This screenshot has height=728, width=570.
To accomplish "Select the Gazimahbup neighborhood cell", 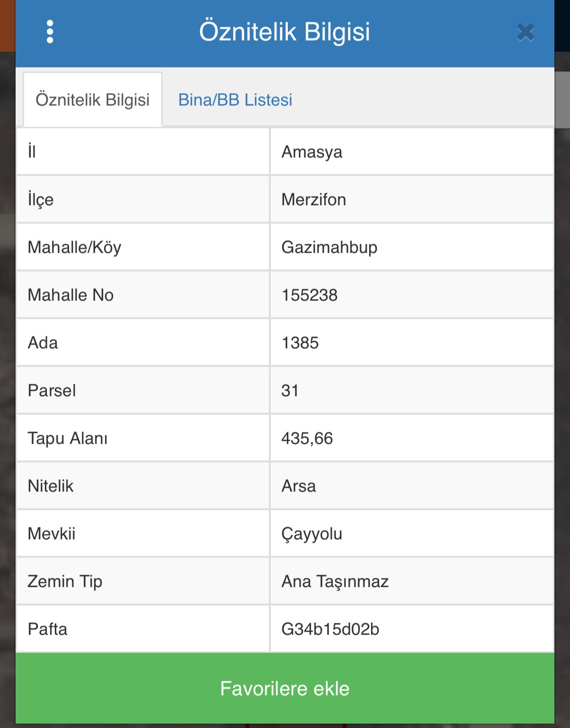I will (x=329, y=248).
